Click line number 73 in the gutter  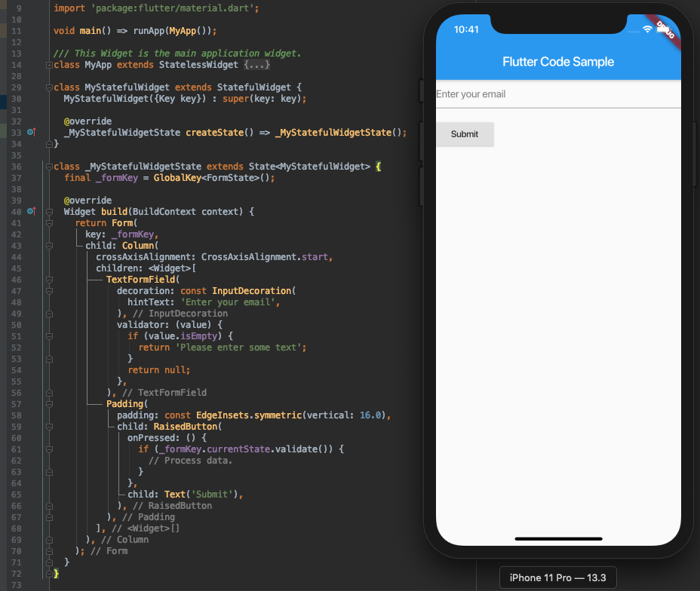[17, 585]
